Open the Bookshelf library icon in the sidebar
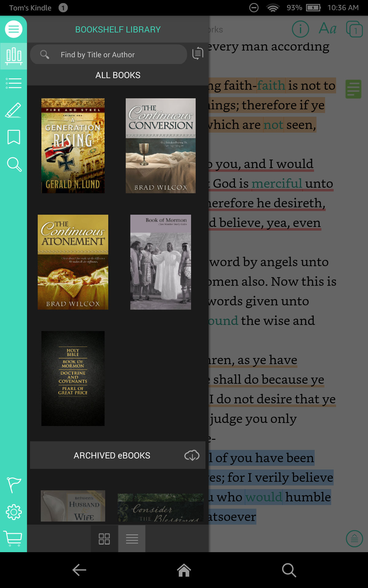This screenshot has width=368, height=588. [13, 56]
